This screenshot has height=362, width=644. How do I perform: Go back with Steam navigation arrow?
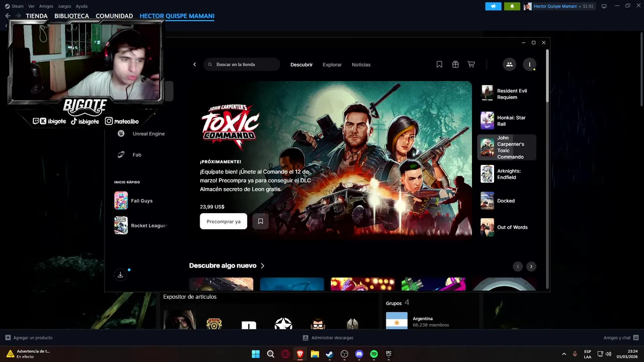(8, 16)
